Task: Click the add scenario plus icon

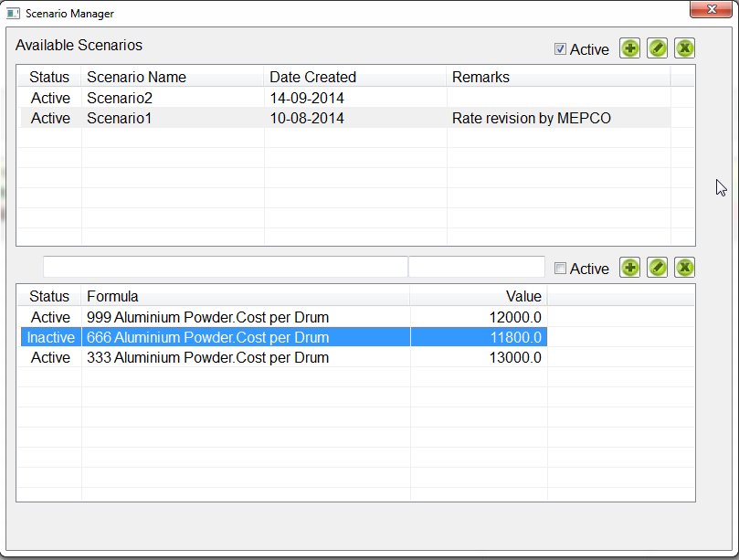Action: 629,48
